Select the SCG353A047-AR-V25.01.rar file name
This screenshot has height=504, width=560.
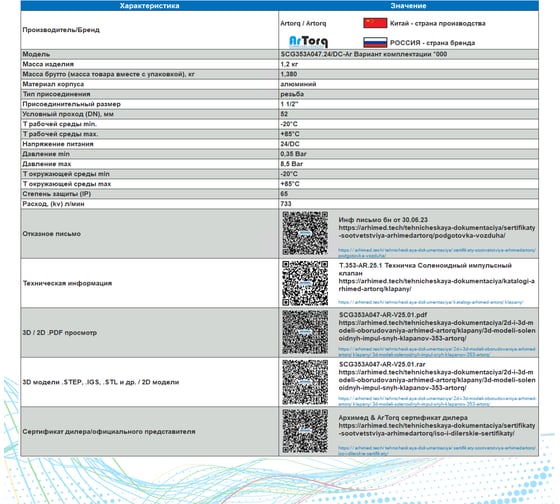click(x=382, y=364)
